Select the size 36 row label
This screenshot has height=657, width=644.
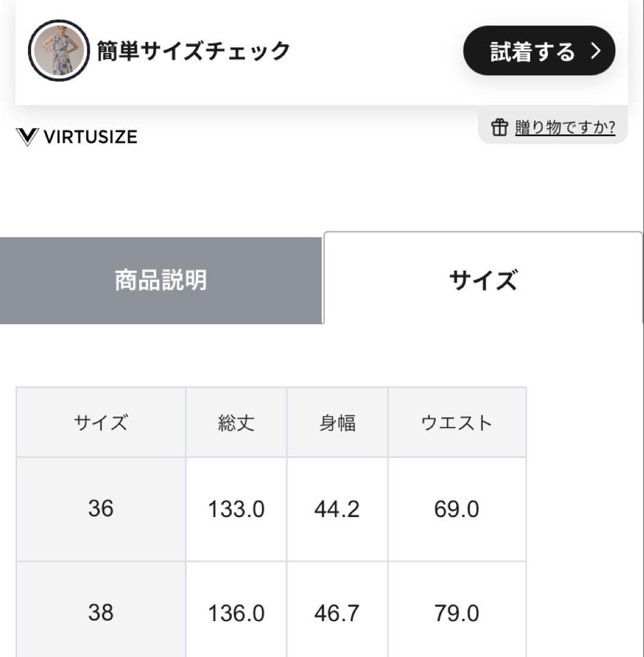tap(101, 509)
